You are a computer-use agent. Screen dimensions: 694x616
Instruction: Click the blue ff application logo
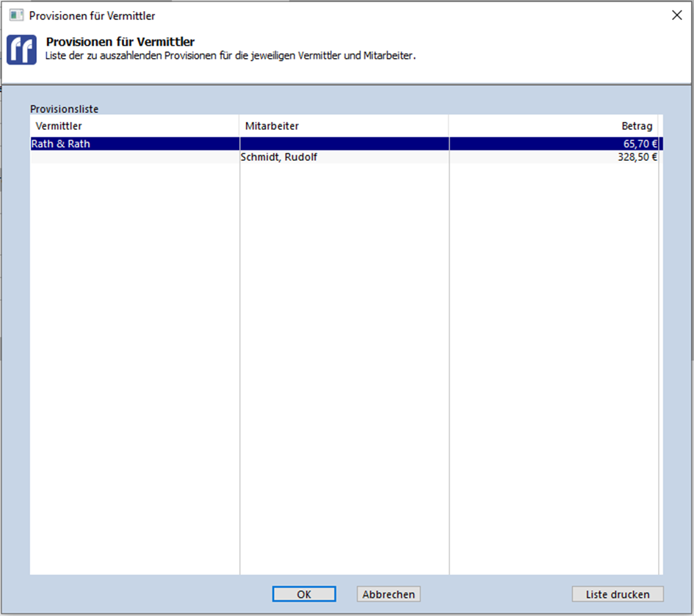tap(21, 49)
